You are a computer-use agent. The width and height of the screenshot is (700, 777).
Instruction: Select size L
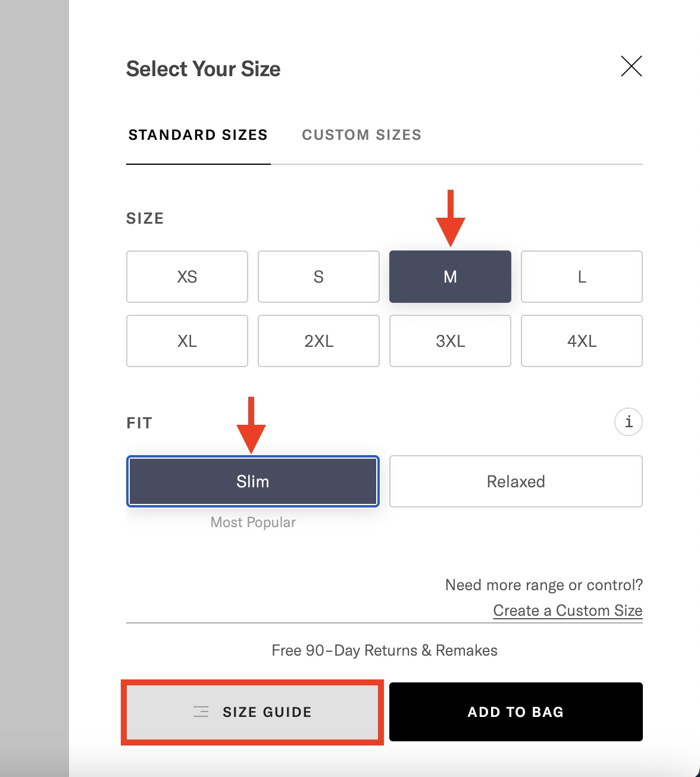pos(582,277)
